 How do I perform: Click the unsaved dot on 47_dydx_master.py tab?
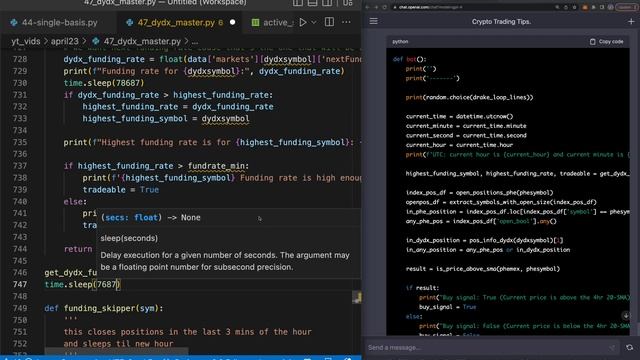point(233,22)
